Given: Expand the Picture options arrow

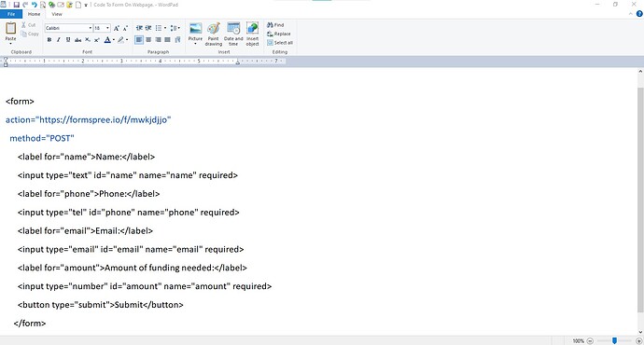Looking at the screenshot, I should 195,44.
